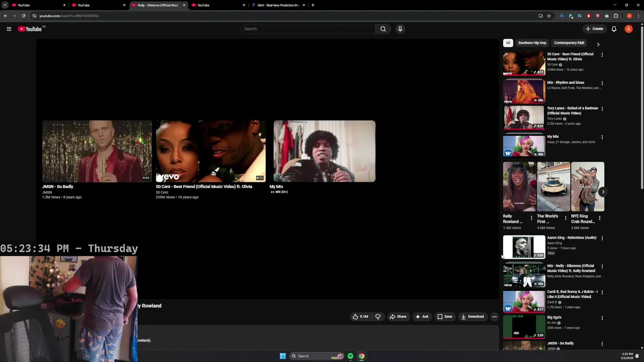Open options for Mix - Rhythm and blues
Screen dimensions: 644x362
coord(602,83)
